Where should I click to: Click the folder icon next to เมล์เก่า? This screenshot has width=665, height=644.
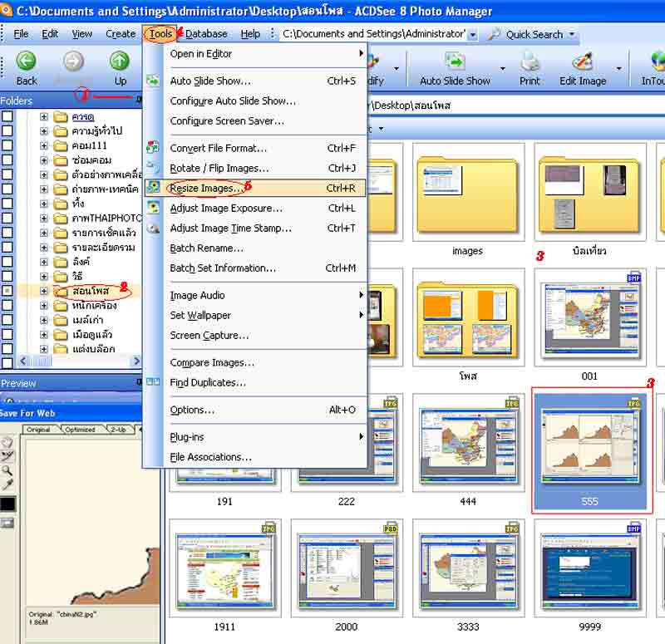click(61, 320)
